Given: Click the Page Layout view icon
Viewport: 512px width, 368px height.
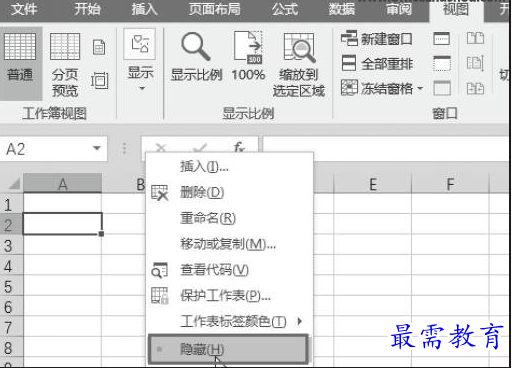Looking at the screenshot, I should point(99,47).
